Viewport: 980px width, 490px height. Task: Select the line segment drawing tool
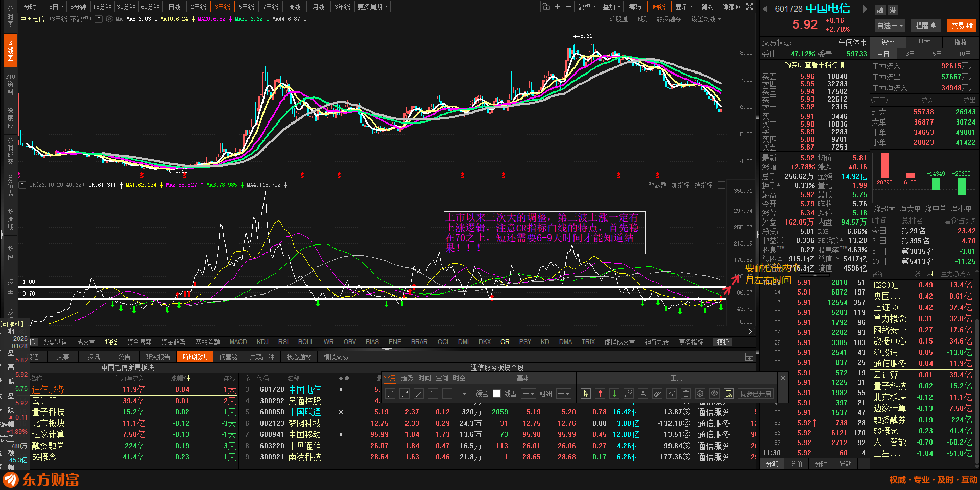point(390,394)
